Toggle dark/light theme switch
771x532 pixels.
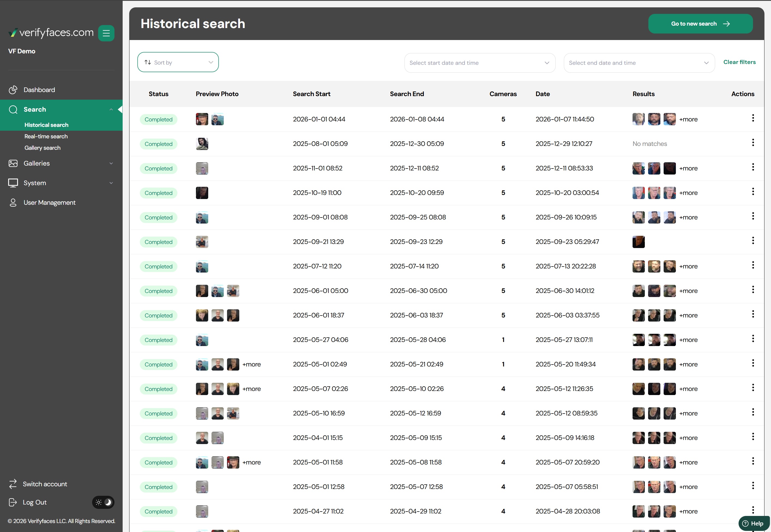click(103, 502)
